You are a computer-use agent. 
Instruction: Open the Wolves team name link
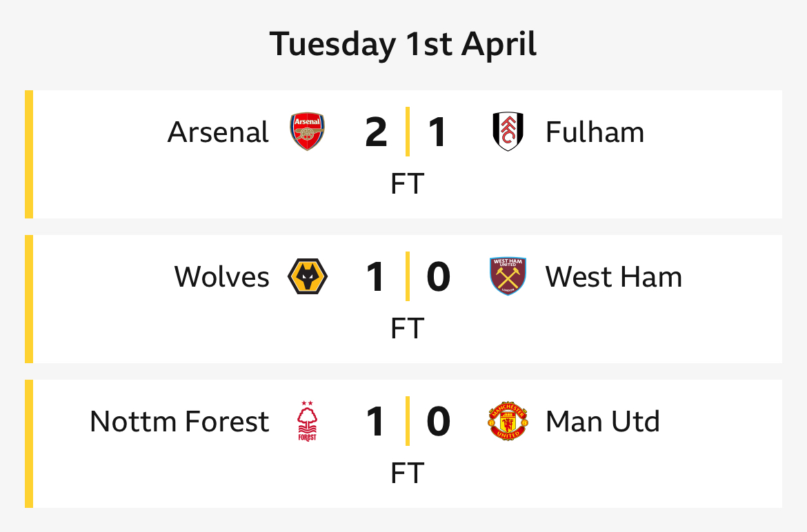coord(222,277)
